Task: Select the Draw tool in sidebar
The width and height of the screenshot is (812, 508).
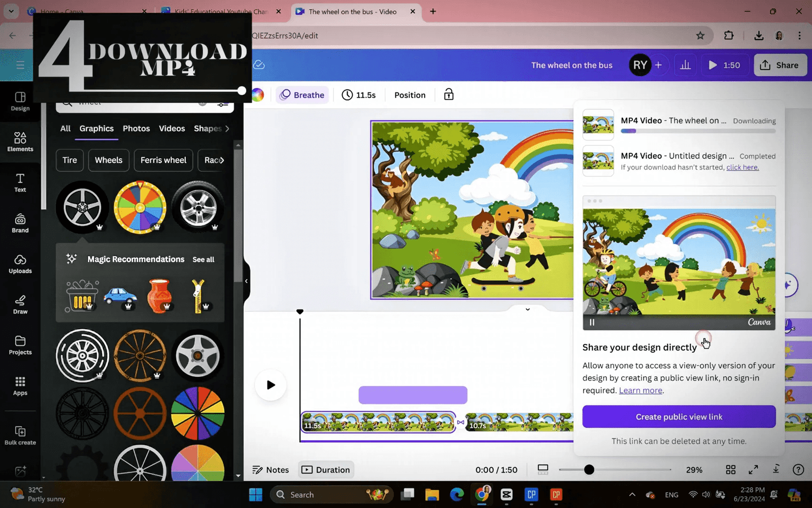Action: [20, 304]
